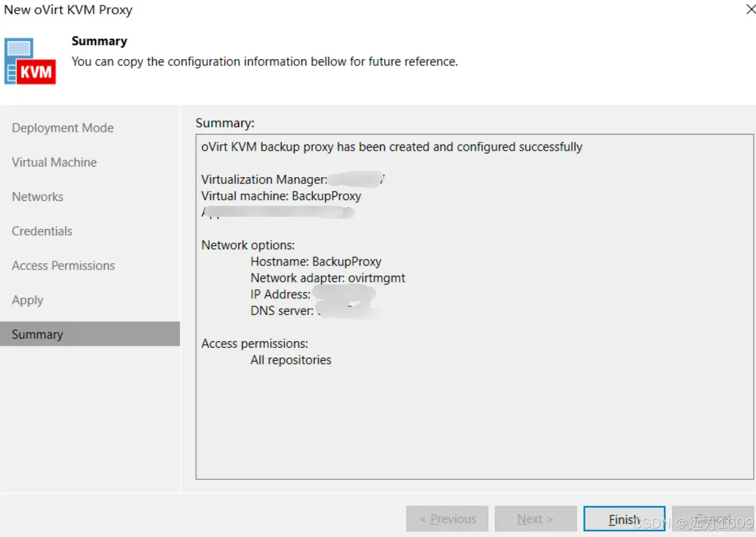This screenshot has height=537, width=756.
Task: Click the Finish button
Action: tap(624, 519)
